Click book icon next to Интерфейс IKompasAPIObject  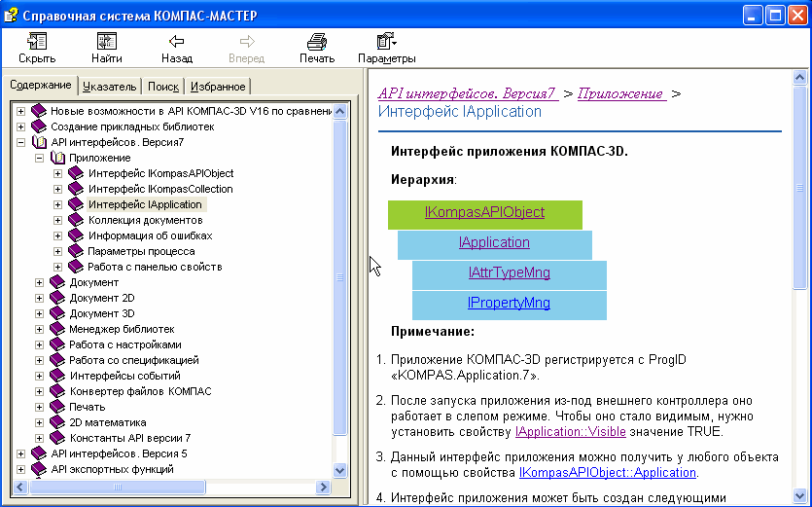click(x=76, y=173)
